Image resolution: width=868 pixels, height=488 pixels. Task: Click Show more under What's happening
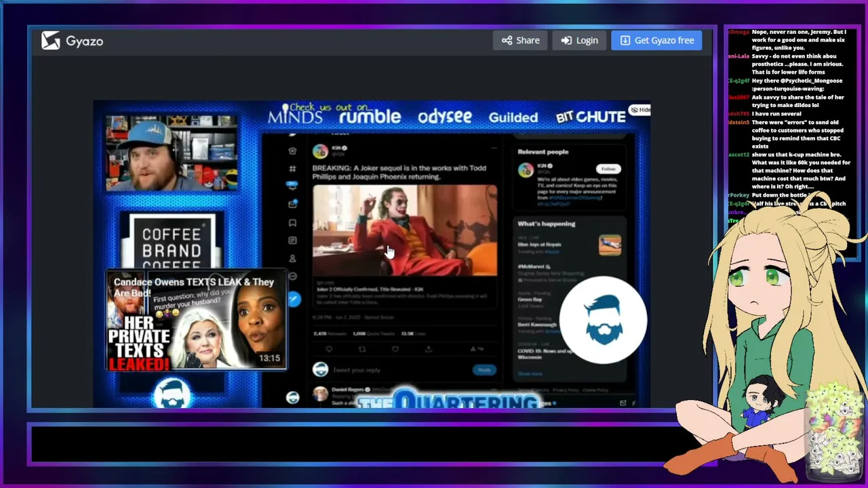tap(530, 373)
